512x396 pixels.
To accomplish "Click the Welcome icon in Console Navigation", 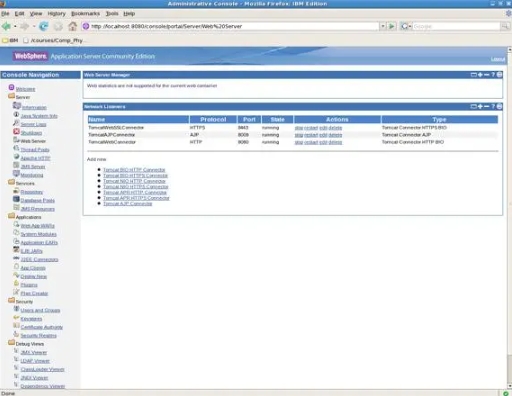I will (11, 88).
